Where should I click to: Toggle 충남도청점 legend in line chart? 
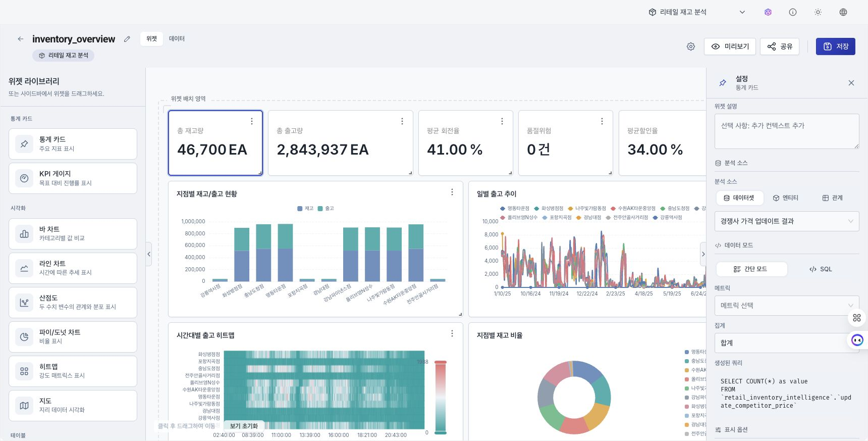pos(675,209)
